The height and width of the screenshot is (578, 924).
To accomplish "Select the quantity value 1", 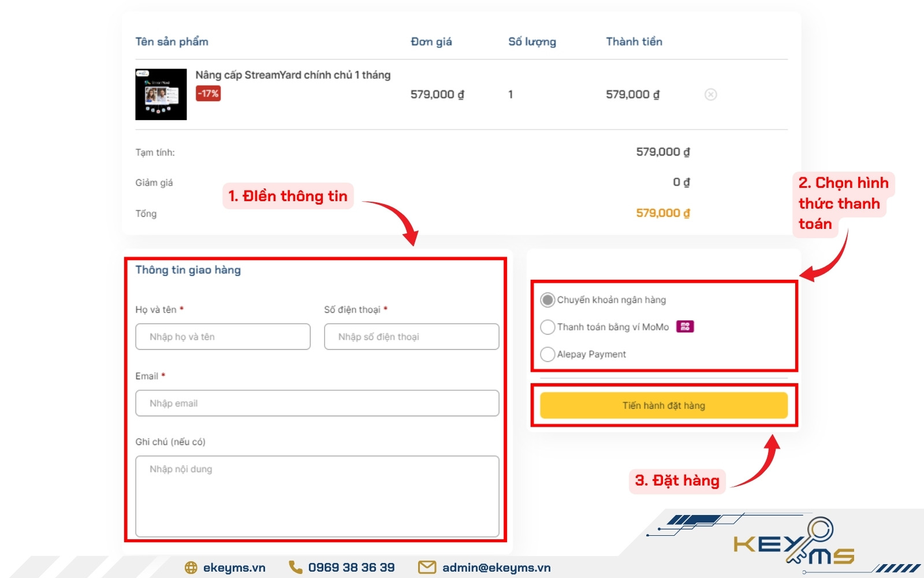I will coord(511,94).
